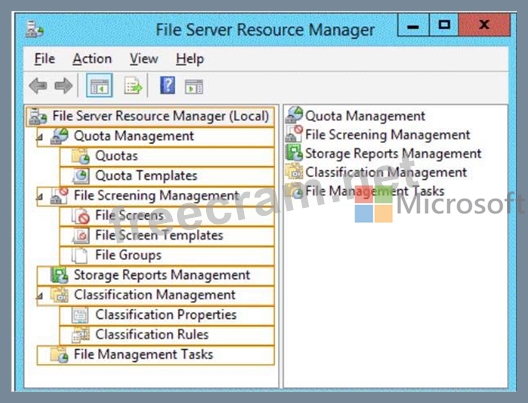Click the Back arrow toolbar icon

point(38,86)
